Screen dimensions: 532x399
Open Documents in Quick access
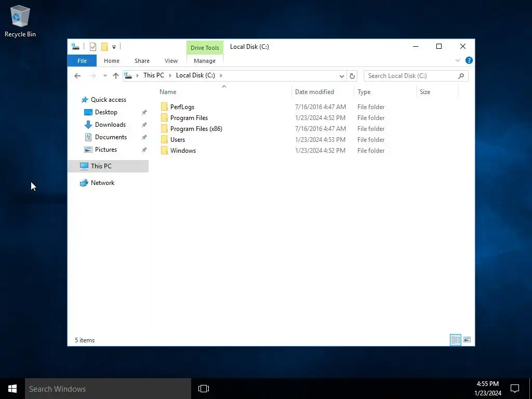point(111,137)
